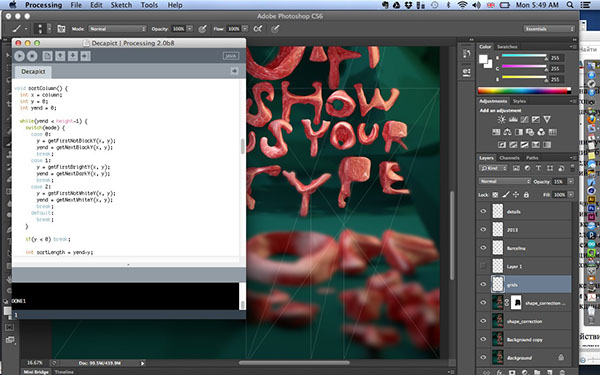Click the magenta value field showing 255
Screen dimensions: 600x375
click(x=555, y=69)
